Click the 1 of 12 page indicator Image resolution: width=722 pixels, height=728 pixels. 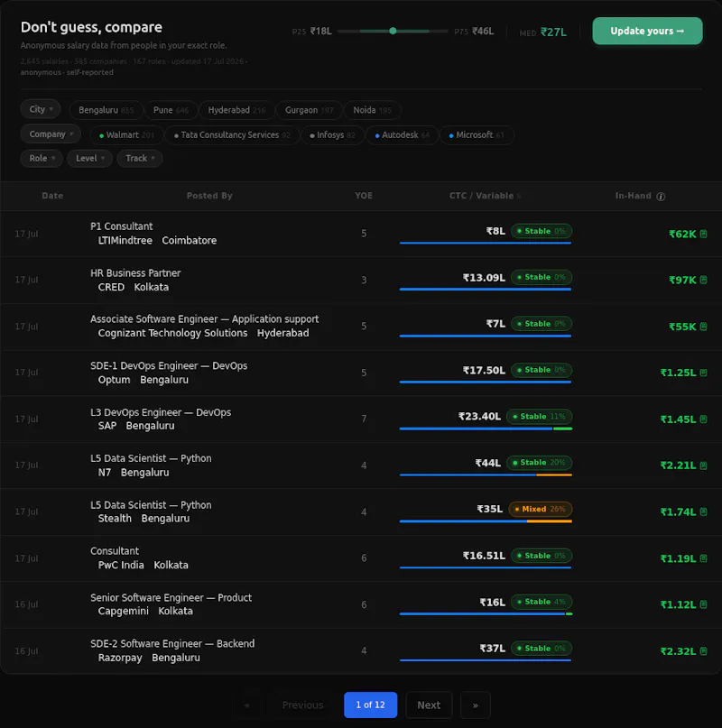tap(370, 705)
